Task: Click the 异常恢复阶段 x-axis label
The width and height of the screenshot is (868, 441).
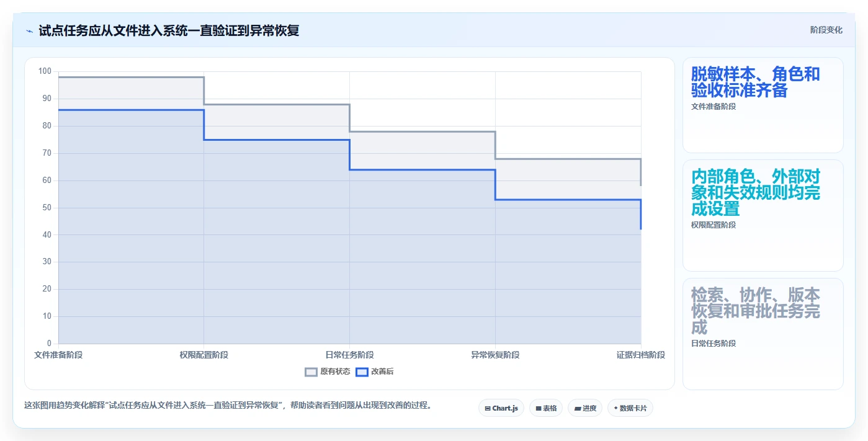Action: (495, 355)
